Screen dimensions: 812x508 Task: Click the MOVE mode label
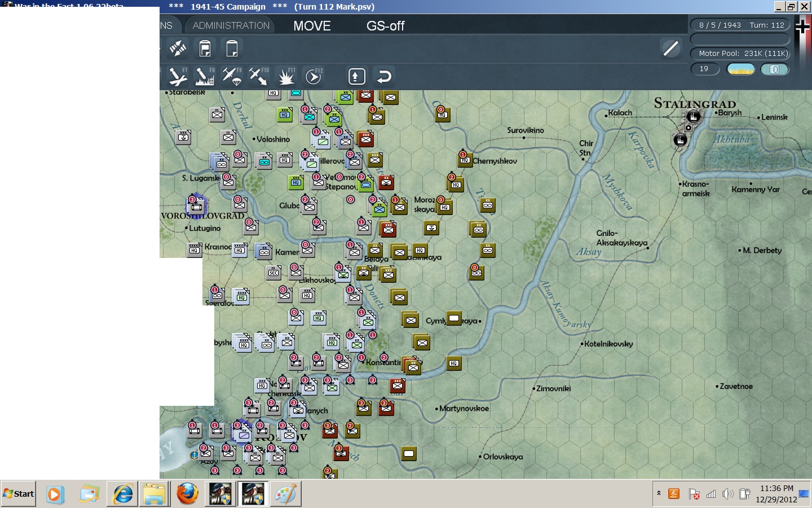coord(312,26)
